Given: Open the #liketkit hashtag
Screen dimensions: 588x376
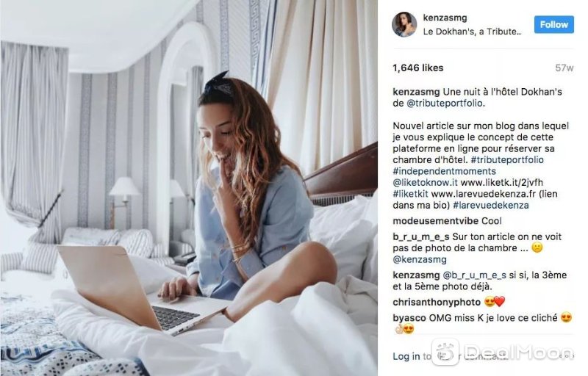Looking at the screenshot, I should click(x=410, y=194).
